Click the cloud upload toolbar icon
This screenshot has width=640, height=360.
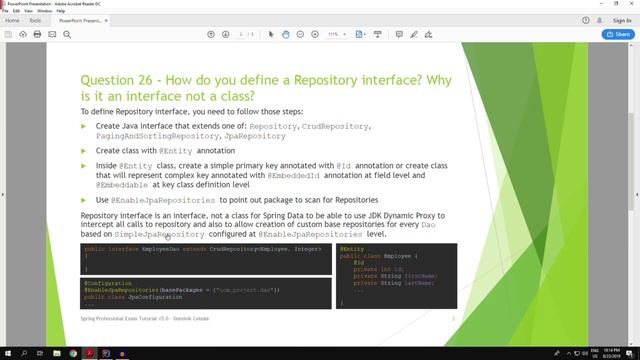point(23,35)
